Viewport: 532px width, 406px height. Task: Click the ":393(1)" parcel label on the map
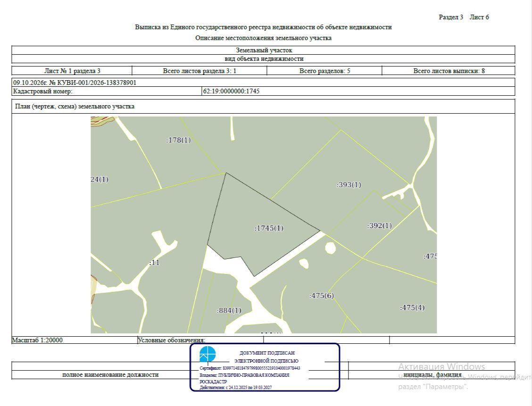click(x=349, y=185)
